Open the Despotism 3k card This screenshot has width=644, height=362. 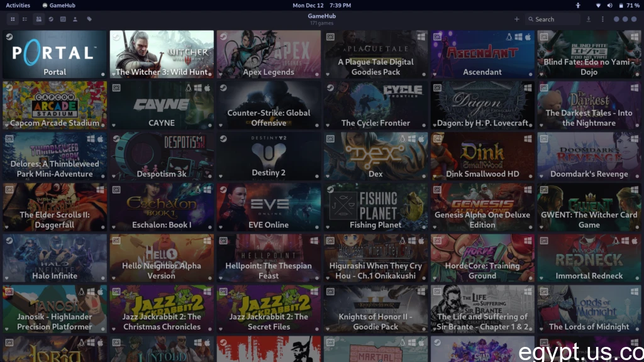tap(162, 156)
